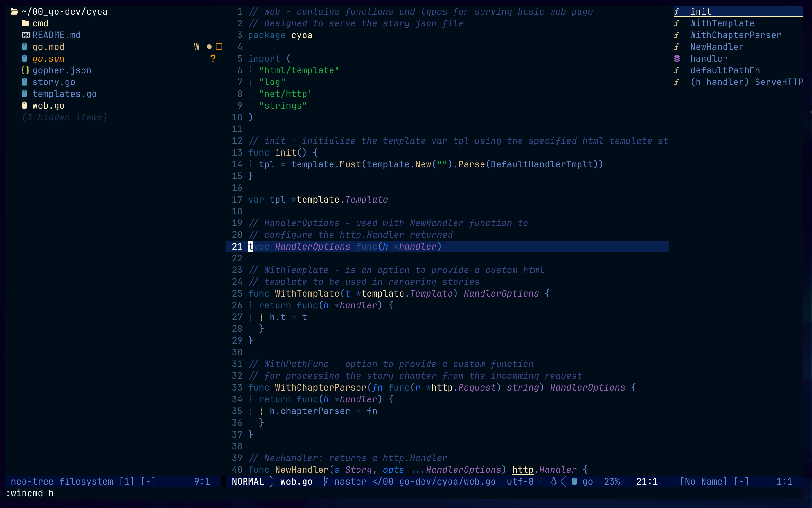Click the gopher icon next to story.go
This screenshot has height=508, width=812.
pyautogui.click(x=24, y=82)
